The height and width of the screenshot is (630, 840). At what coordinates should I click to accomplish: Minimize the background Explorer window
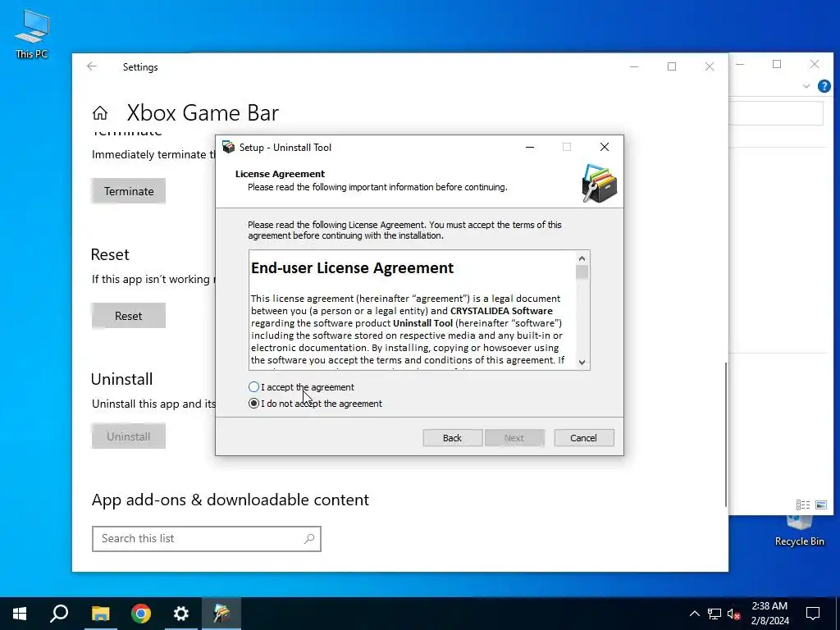[x=741, y=64]
